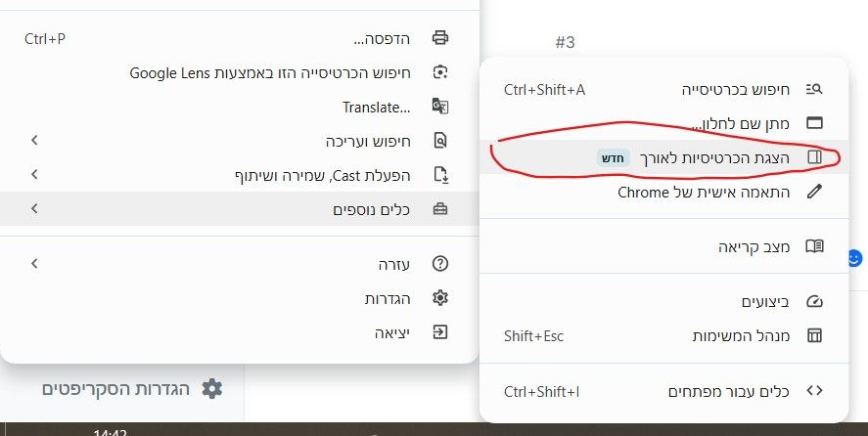
Task: Click the developer tools code brackets icon
Action: [x=814, y=391]
